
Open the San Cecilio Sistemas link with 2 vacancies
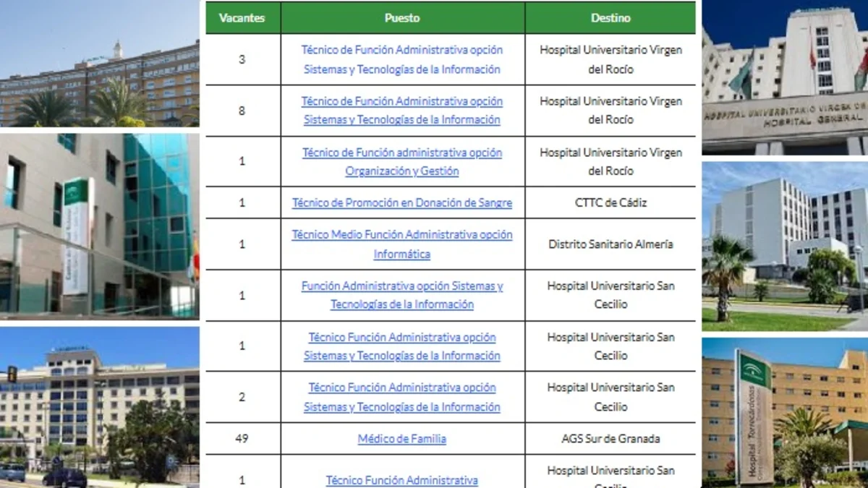click(x=401, y=397)
